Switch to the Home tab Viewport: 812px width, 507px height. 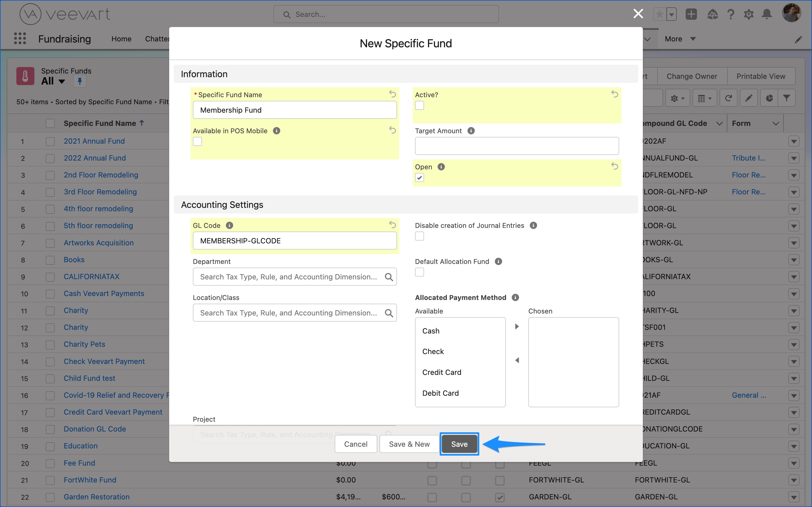121,39
